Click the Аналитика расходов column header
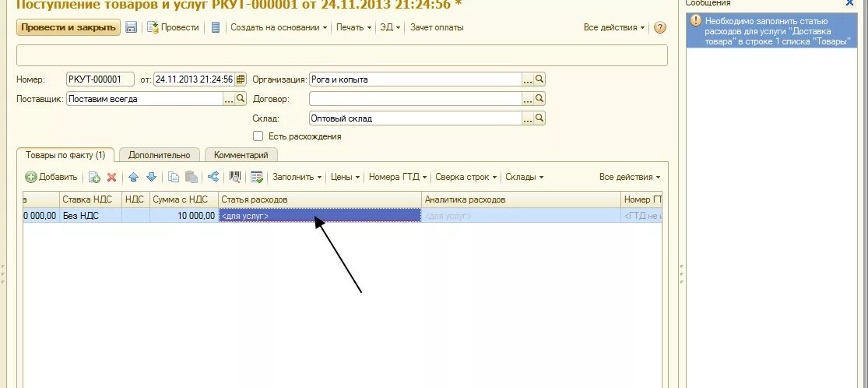Image resolution: width=868 pixels, height=388 pixels. tap(522, 199)
